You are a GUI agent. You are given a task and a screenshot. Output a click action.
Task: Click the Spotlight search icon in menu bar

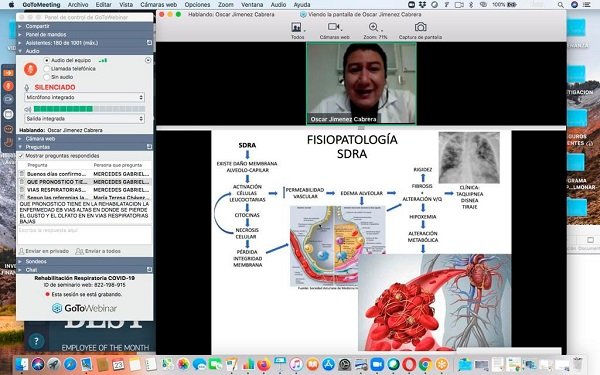[560, 5]
